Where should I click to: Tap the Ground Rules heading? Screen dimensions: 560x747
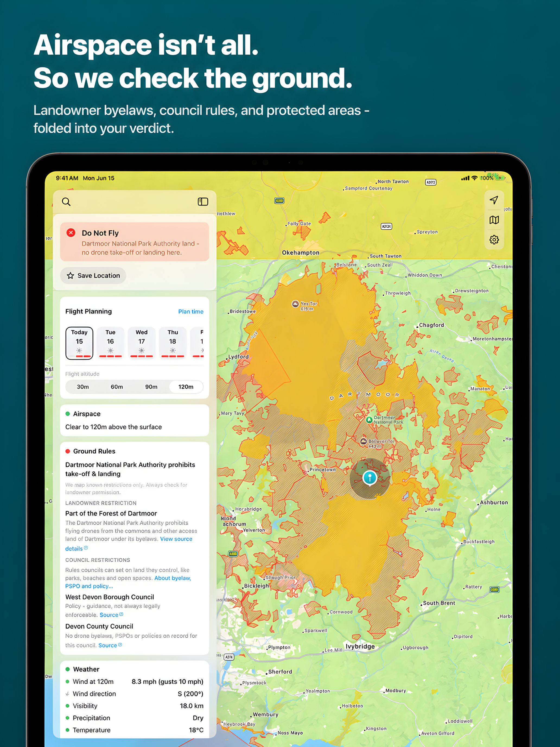click(x=94, y=451)
